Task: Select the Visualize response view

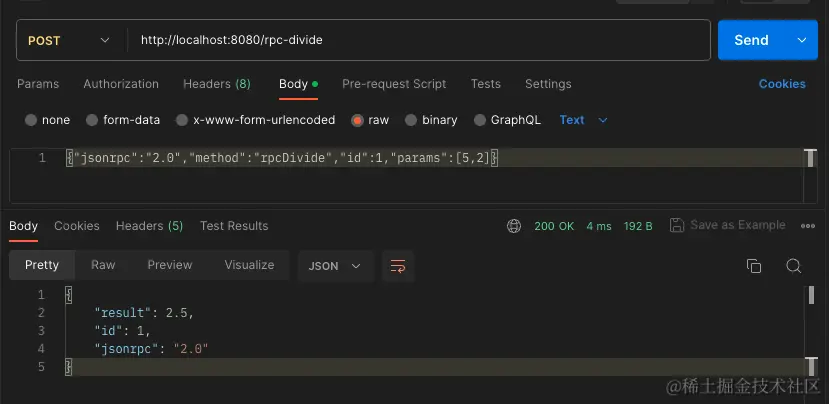Action: coord(249,265)
